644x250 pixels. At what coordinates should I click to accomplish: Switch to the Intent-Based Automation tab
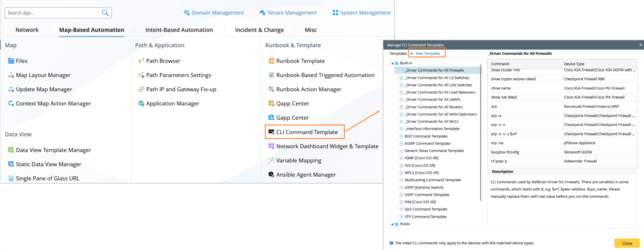pos(179,30)
